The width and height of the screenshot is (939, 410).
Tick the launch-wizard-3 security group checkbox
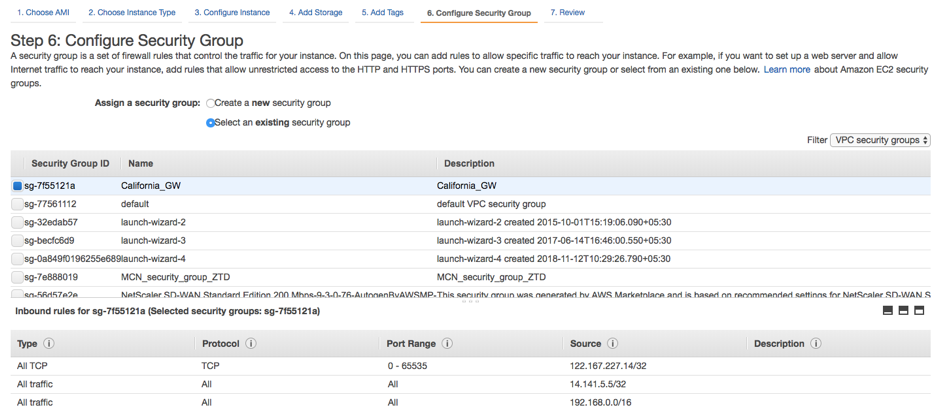coord(17,241)
